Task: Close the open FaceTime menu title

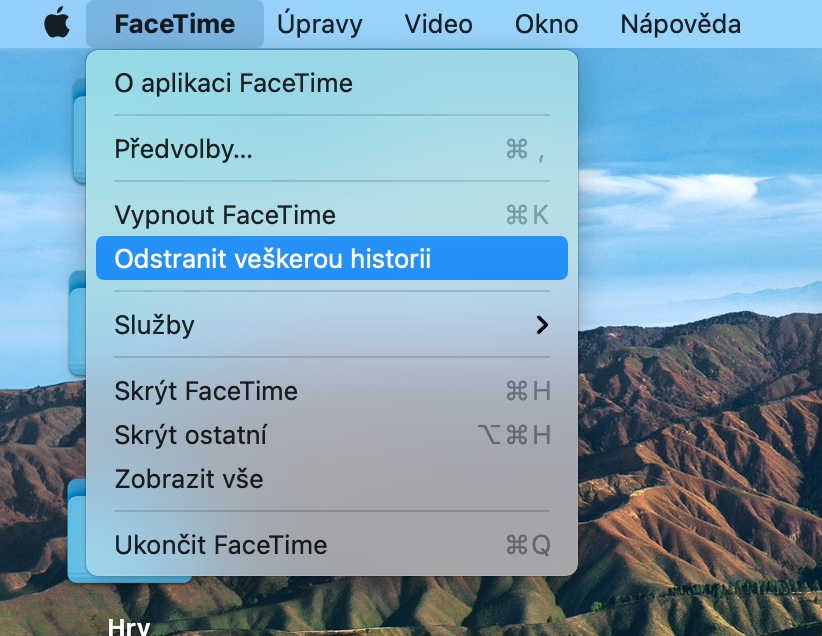Action: click(175, 24)
